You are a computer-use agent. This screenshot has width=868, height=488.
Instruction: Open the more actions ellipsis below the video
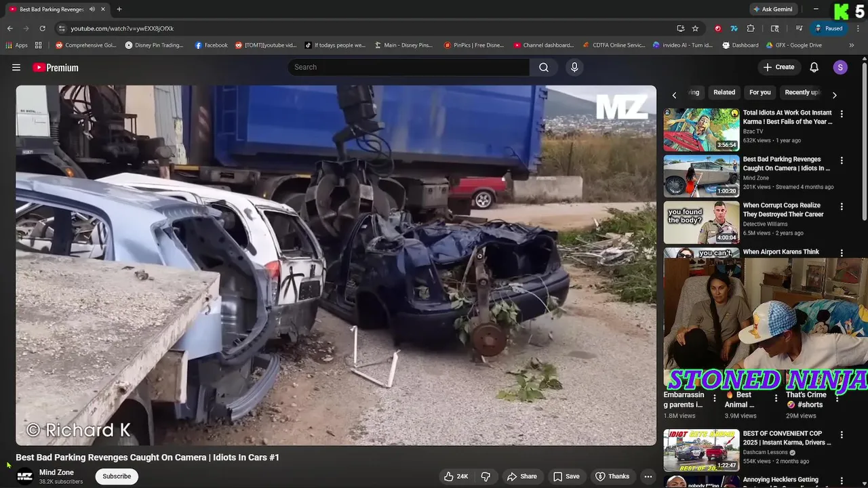click(x=648, y=476)
